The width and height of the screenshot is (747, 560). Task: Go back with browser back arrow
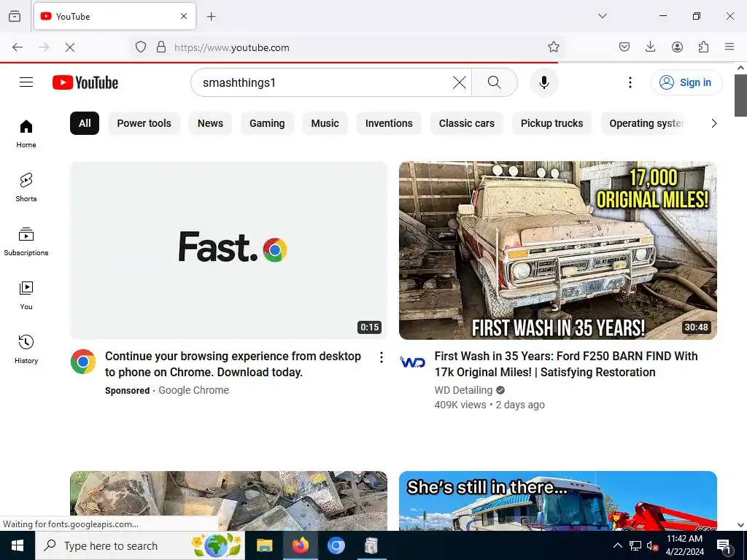tap(18, 47)
